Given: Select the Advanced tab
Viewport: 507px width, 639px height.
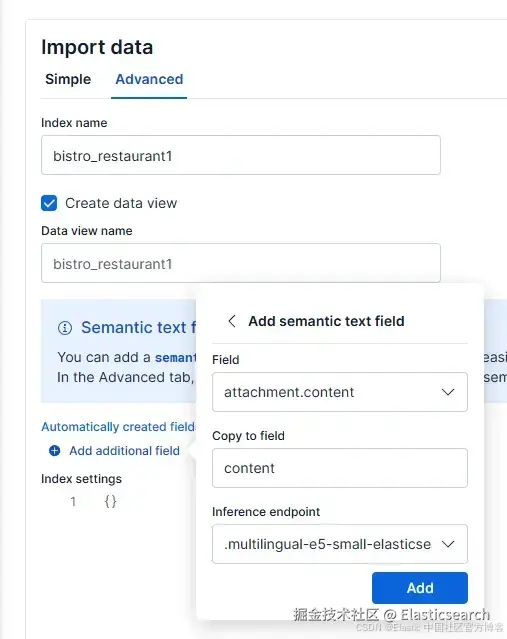Looking at the screenshot, I should [149, 79].
